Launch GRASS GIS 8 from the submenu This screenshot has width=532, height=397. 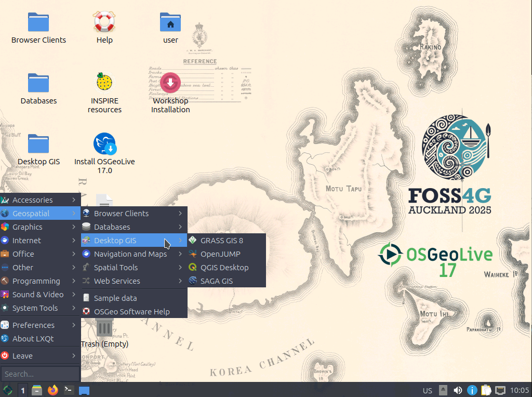click(x=227, y=241)
